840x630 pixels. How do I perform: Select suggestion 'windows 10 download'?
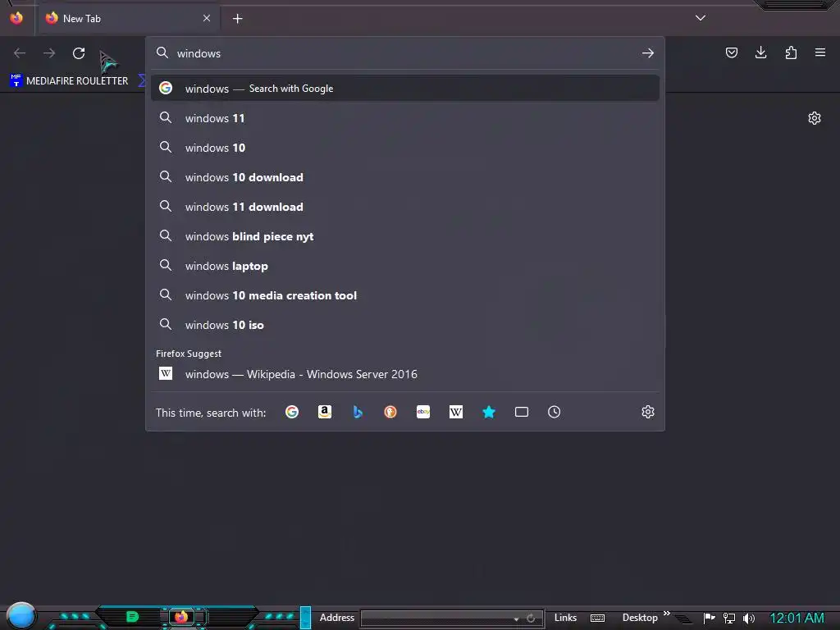pos(405,177)
